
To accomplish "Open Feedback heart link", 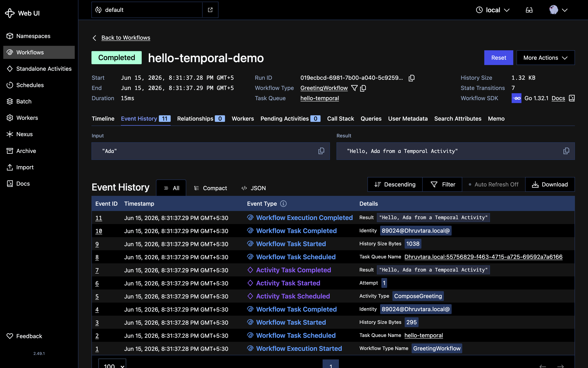I will click(x=24, y=336).
